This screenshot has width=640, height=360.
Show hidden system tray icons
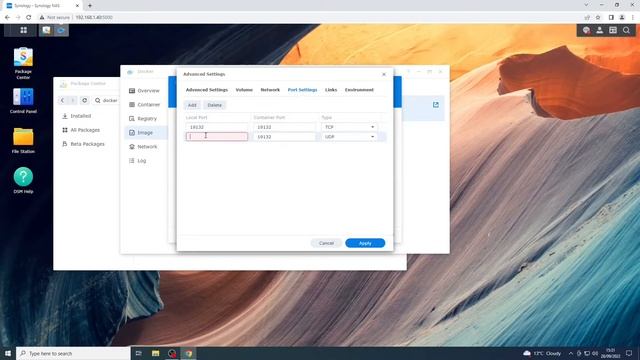click(x=571, y=353)
